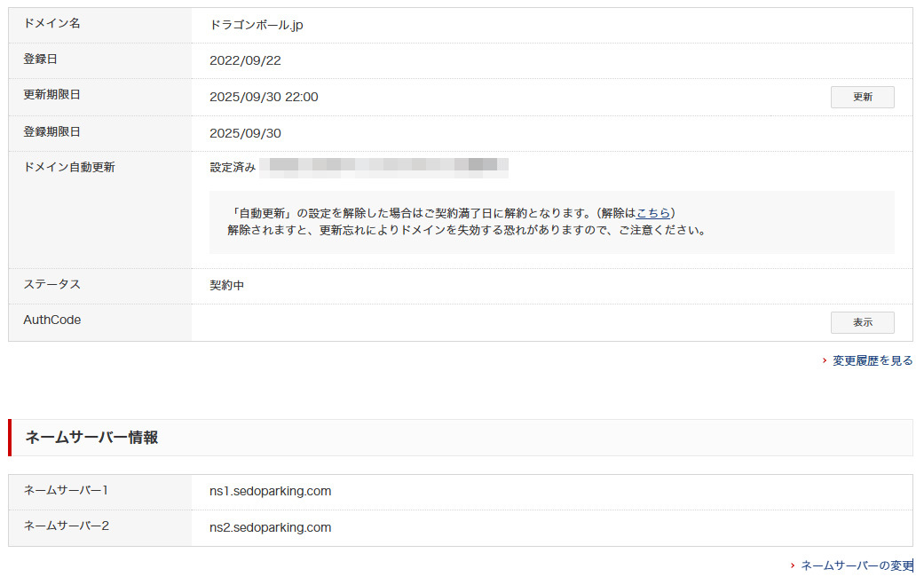Click the red arrow before 変更履歴を見る
The height and width of the screenshot is (585, 924).
(825, 360)
